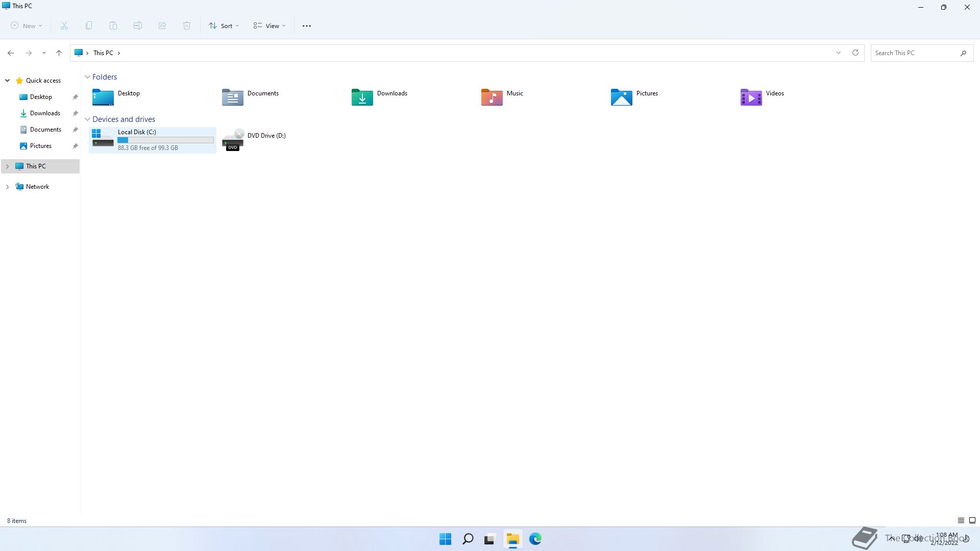Click the Share icon in toolbar
The height and width of the screenshot is (551, 980).
pyautogui.click(x=162, y=26)
